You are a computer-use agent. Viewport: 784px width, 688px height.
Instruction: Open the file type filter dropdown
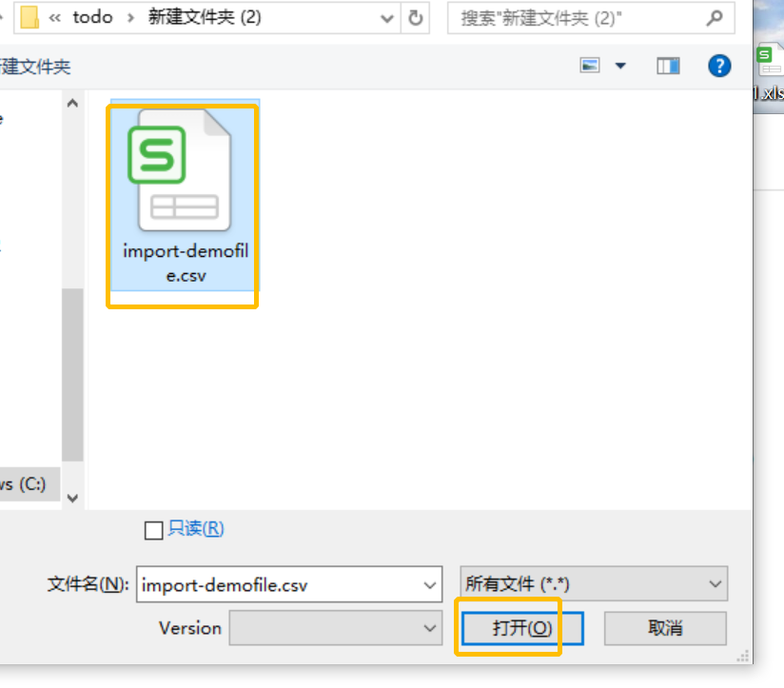point(594,583)
